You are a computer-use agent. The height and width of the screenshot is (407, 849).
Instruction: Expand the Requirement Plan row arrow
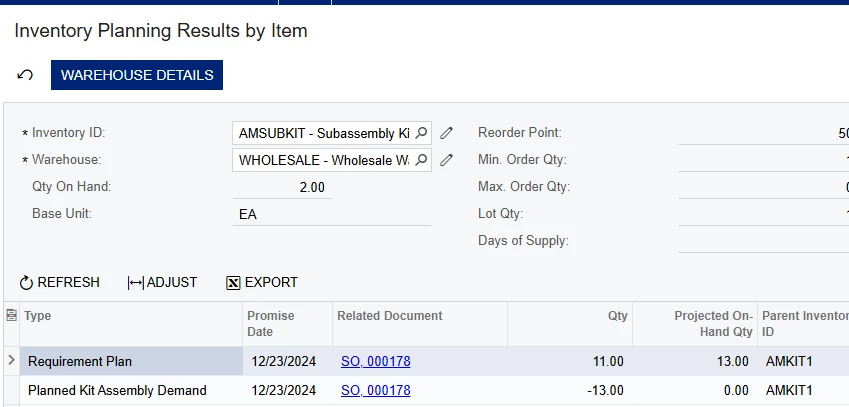[11, 361]
